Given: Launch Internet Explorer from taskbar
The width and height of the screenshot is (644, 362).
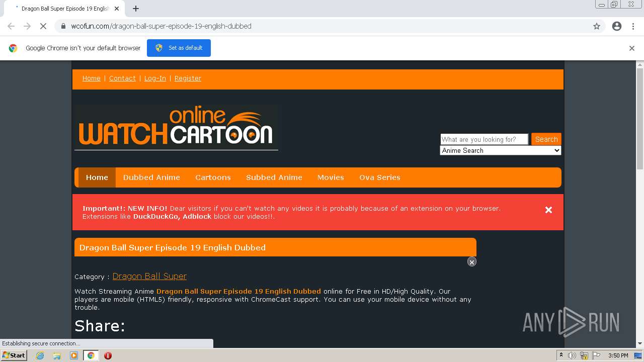Looking at the screenshot, I should (x=40, y=355).
